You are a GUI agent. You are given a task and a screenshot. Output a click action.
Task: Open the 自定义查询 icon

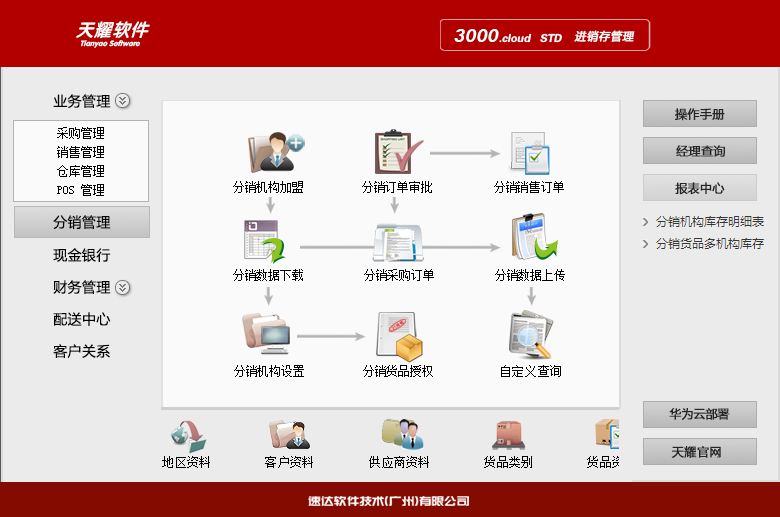(530, 336)
